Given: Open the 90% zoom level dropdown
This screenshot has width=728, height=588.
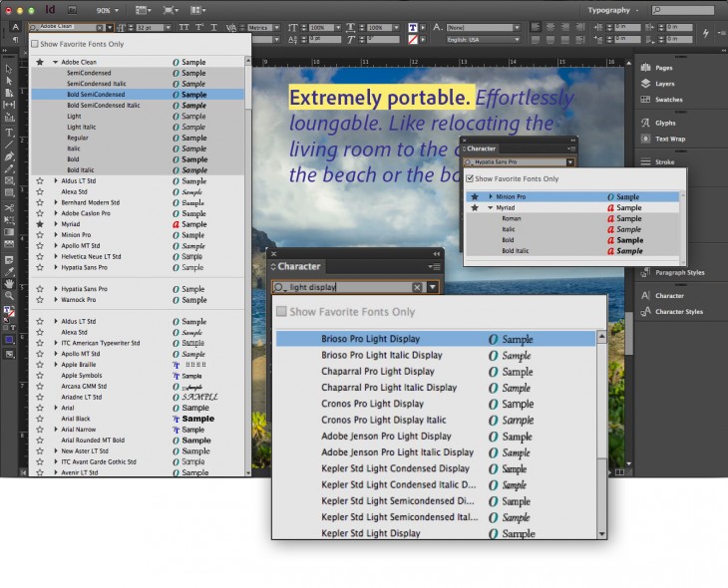Looking at the screenshot, I should coord(107,10).
